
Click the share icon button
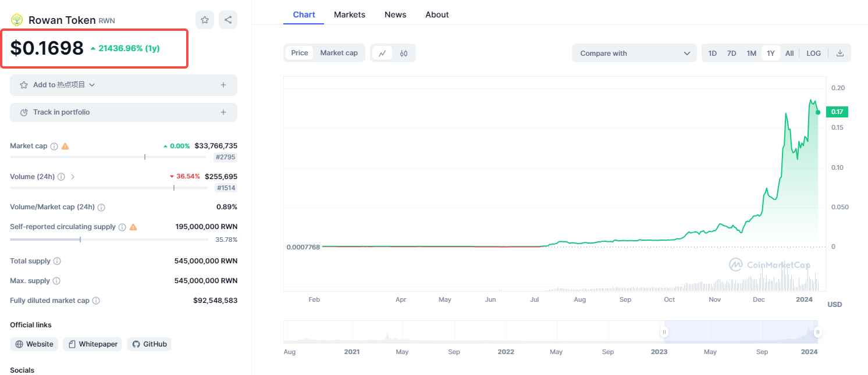[228, 20]
